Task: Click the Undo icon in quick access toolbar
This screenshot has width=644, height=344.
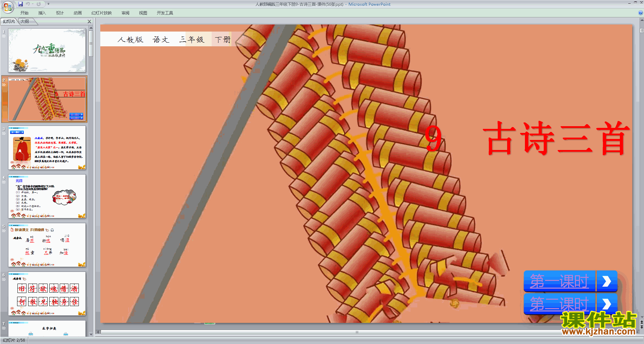Action: point(28,4)
